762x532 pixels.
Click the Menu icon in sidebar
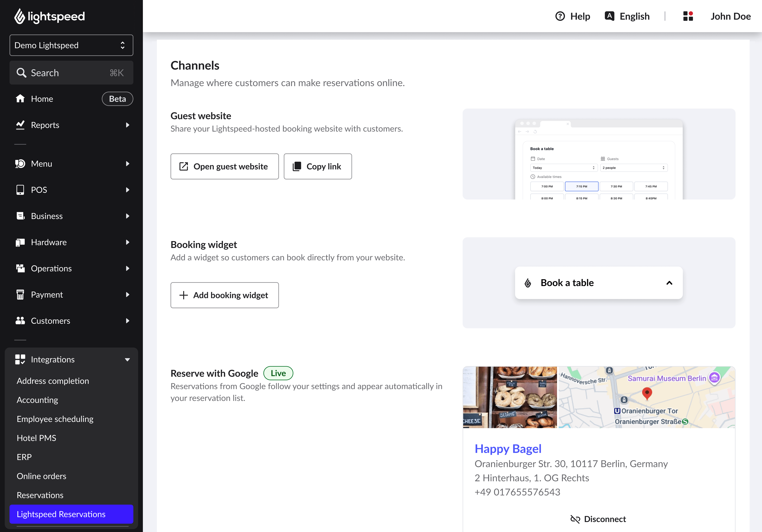[20, 163]
